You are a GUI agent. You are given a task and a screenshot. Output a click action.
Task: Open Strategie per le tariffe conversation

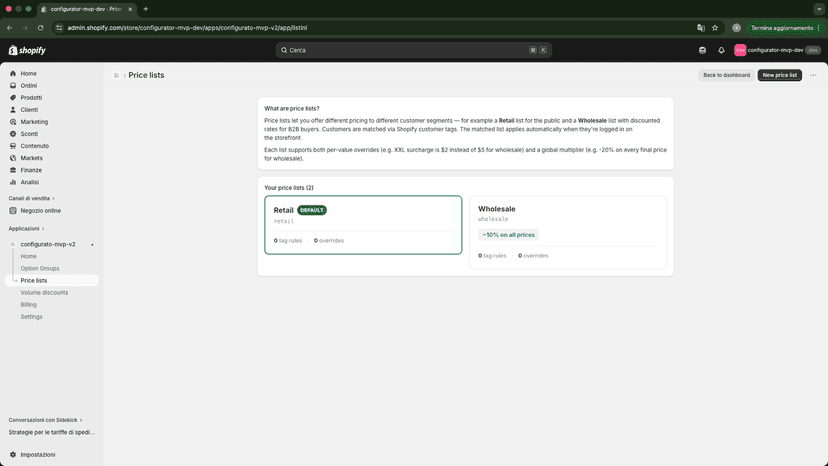(51, 432)
